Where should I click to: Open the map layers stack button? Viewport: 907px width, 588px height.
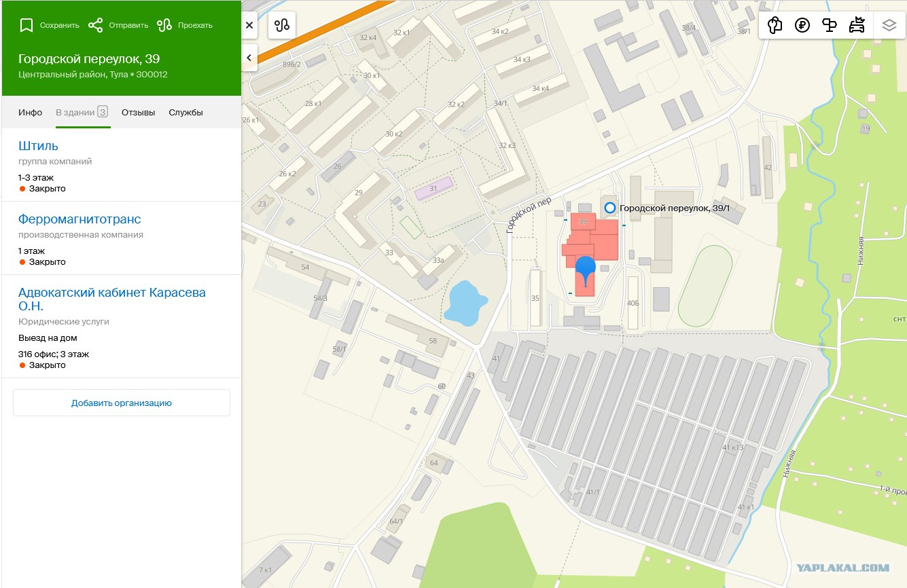(889, 25)
